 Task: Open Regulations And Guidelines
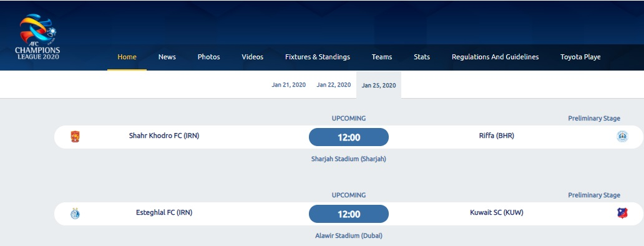click(x=495, y=57)
